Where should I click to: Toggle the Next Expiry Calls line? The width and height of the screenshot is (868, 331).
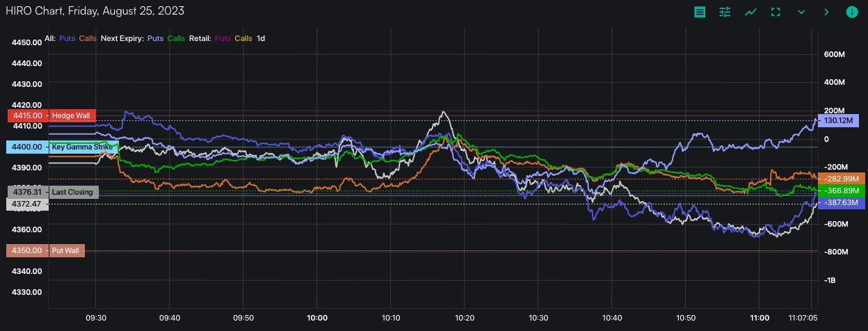click(x=176, y=38)
